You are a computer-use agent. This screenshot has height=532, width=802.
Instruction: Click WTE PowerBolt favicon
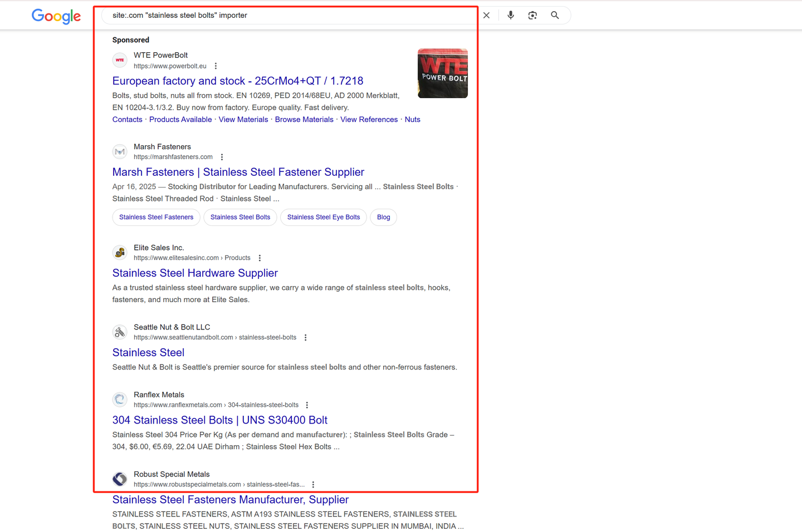click(x=120, y=60)
